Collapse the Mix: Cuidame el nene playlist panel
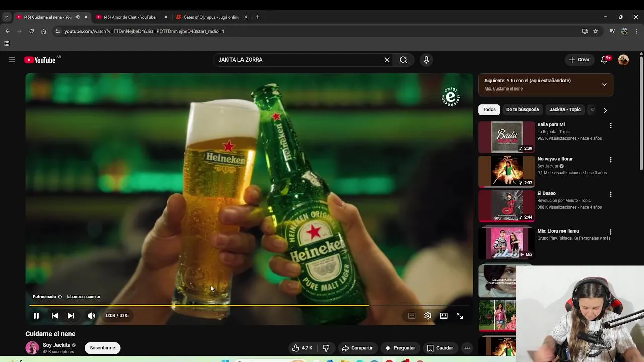This screenshot has height=362, width=644. [604, 84]
